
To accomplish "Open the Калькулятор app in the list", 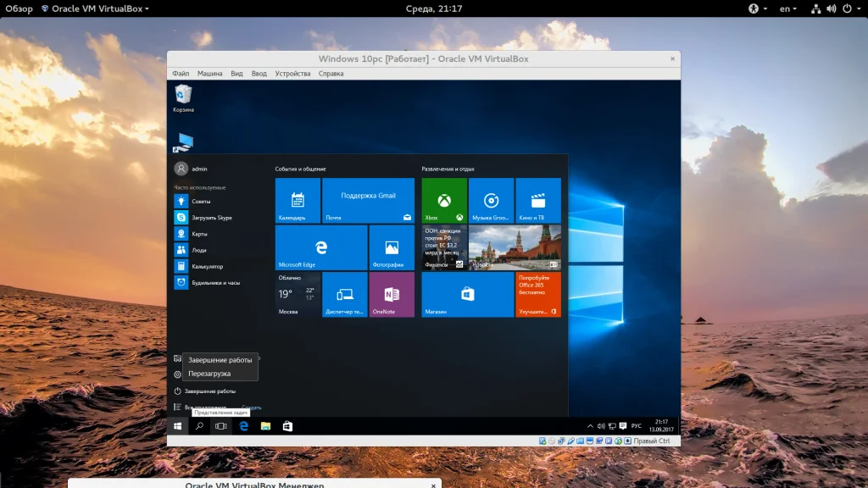I will tap(200, 266).
